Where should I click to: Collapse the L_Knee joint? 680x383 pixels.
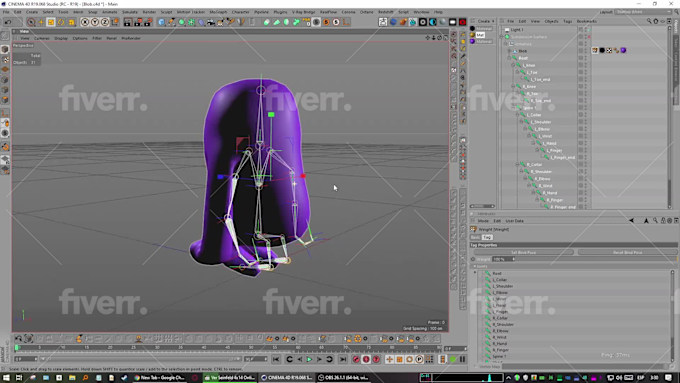click(x=514, y=65)
